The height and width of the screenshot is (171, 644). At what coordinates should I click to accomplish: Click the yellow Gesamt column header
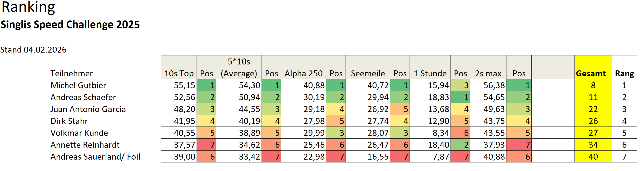pos(593,73)
